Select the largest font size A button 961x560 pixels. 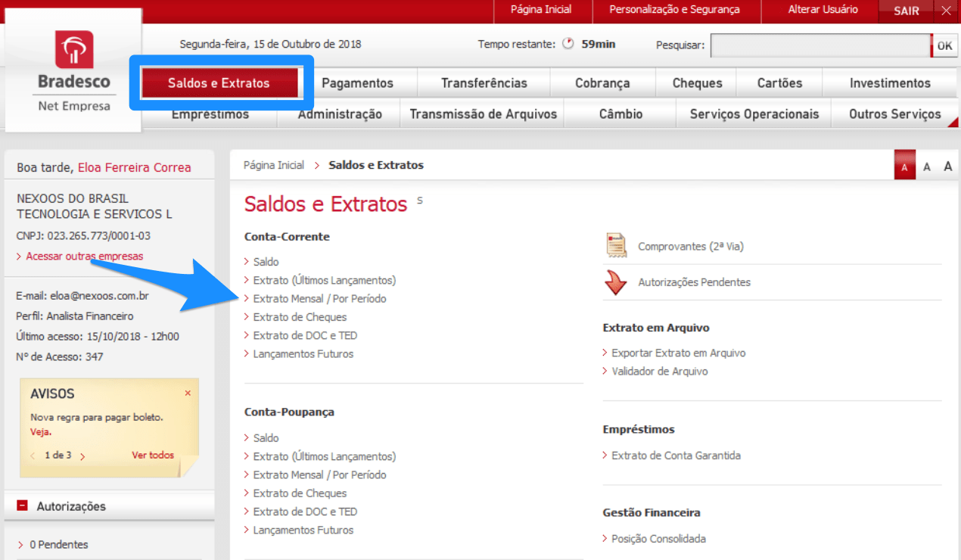[947, 166]
